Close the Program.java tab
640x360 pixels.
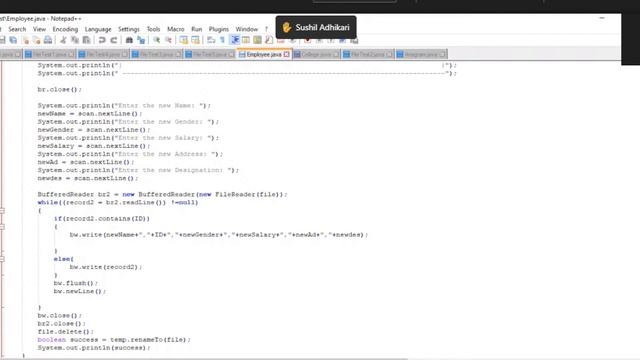(442, 54)
